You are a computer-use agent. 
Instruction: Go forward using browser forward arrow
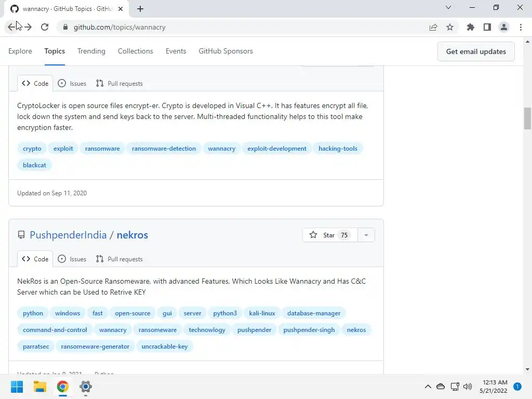(28, 27)
